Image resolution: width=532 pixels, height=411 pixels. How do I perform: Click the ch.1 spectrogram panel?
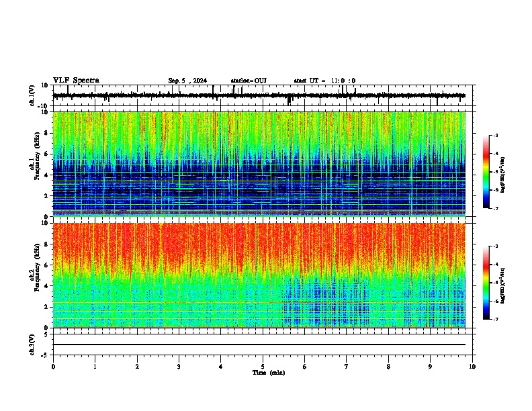259,164
